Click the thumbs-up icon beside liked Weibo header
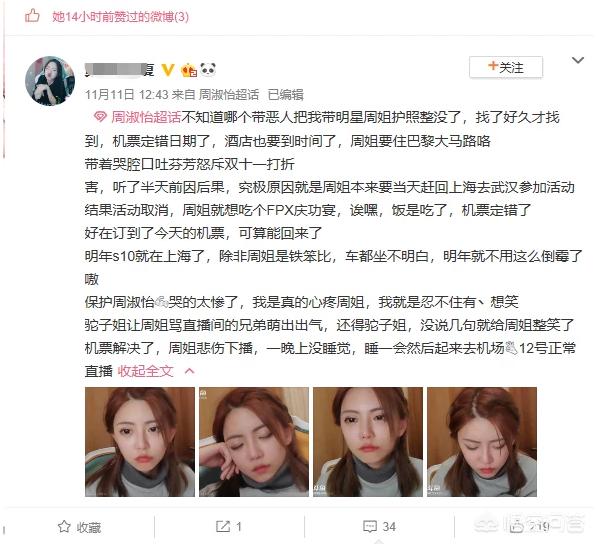The image size is (596, 544). point(32,16)
